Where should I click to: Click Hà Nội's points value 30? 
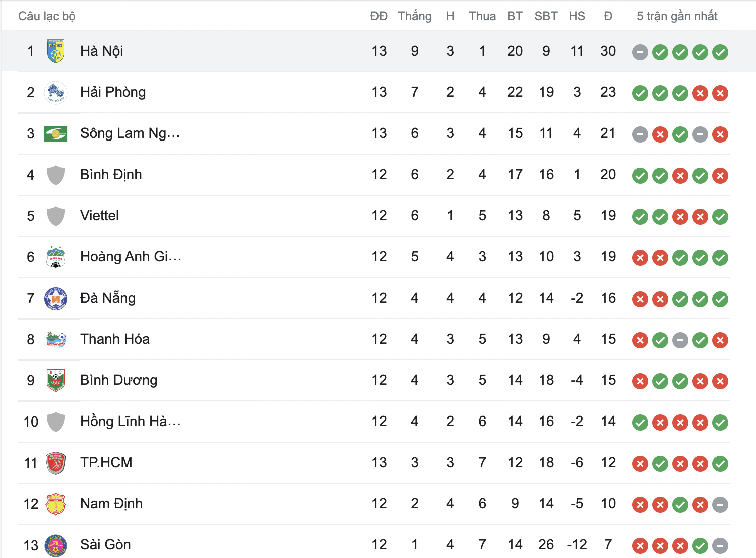[x=608, y=51]
